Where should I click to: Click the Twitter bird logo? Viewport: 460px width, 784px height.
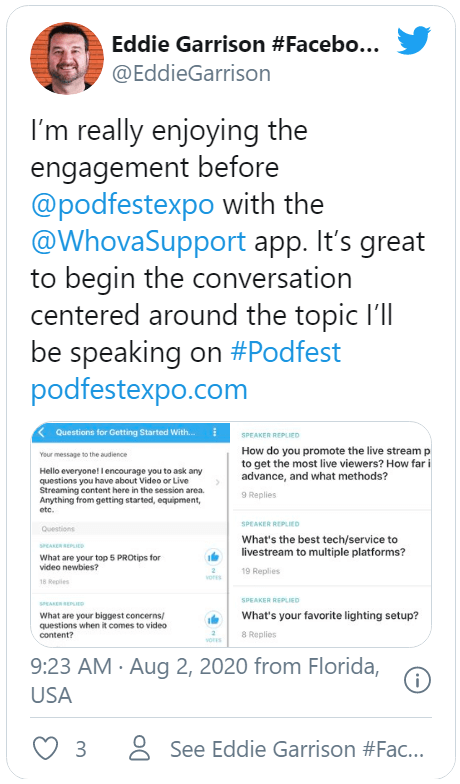tap(414, 40)
